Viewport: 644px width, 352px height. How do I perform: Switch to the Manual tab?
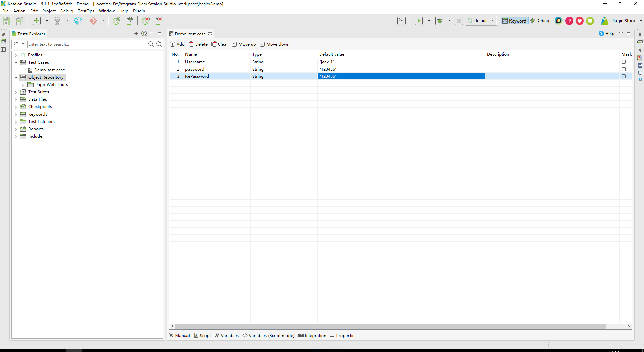(180, 336)
